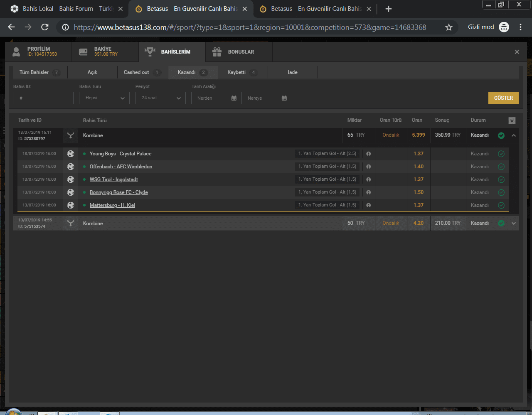The height and width of the screenshot is (415, 532).
Task: Open Periyot 24 saat dropdown
Action: coord(160,98)
